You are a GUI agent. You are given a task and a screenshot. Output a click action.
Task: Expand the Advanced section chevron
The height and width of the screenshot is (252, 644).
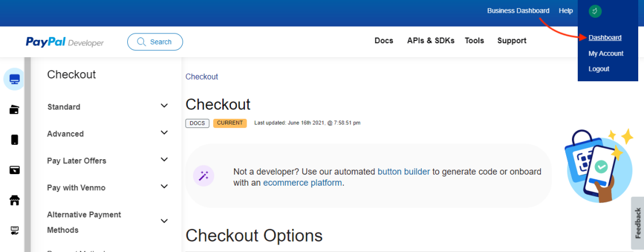(x=164, y=133)
